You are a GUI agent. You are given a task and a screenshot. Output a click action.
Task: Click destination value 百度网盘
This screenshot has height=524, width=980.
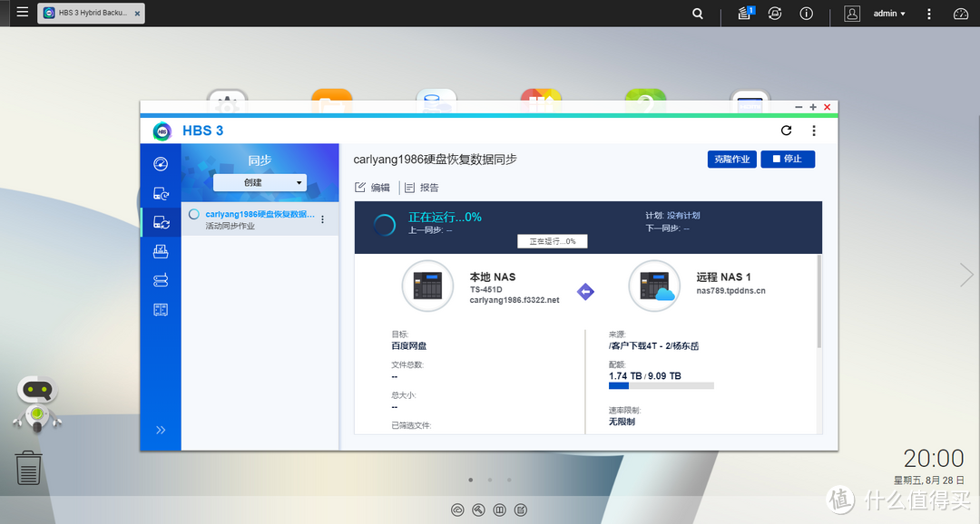pos(408,345)
